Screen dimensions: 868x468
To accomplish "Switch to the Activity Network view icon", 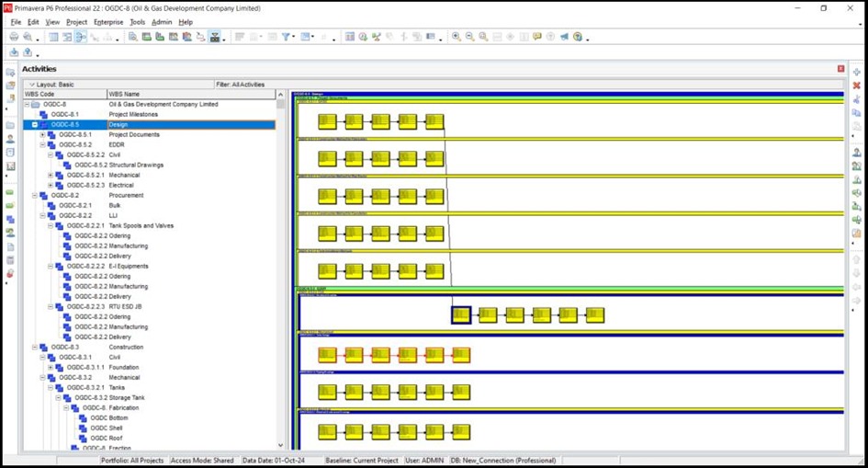I will (x=81, y=37).
